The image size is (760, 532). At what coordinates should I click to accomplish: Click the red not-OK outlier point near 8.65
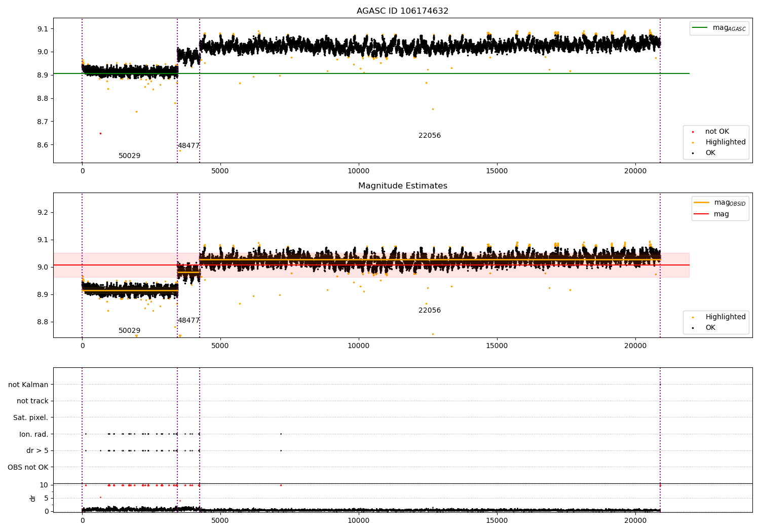point(100,133)
